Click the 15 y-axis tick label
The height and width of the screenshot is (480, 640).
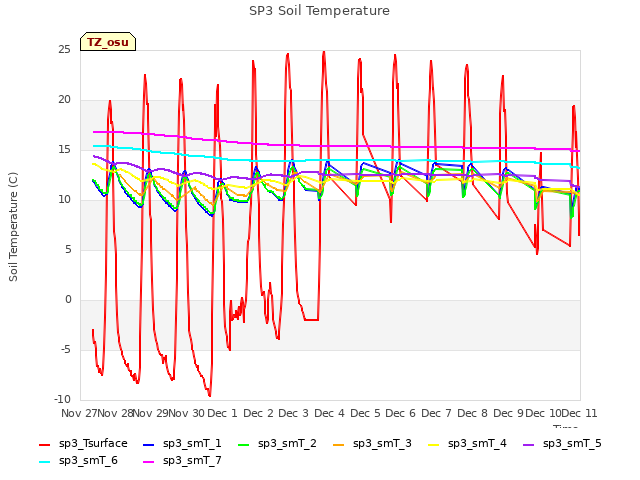click(x=64, y=150)
